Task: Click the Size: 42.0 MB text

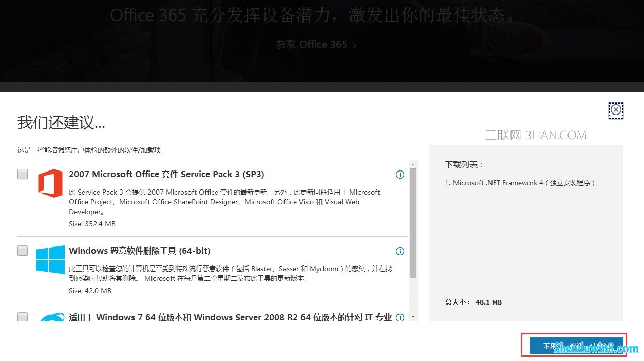Action: (x=90, y=291)
